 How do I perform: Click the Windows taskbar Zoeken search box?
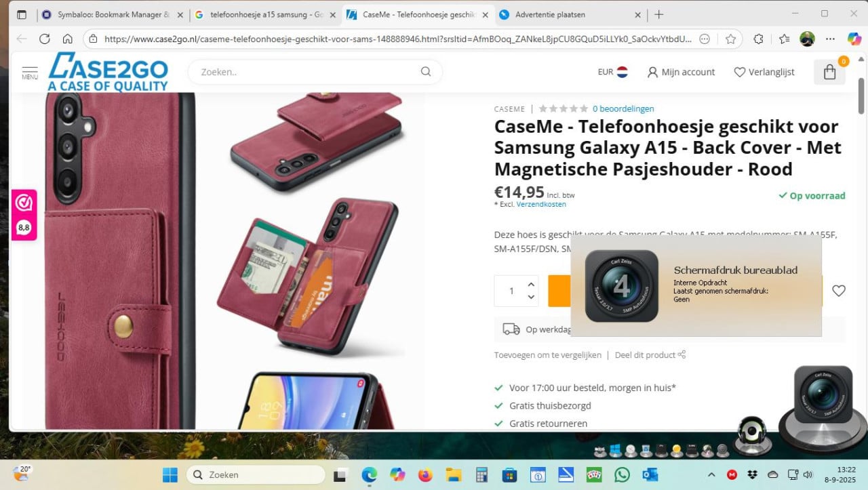click(256, 474)
